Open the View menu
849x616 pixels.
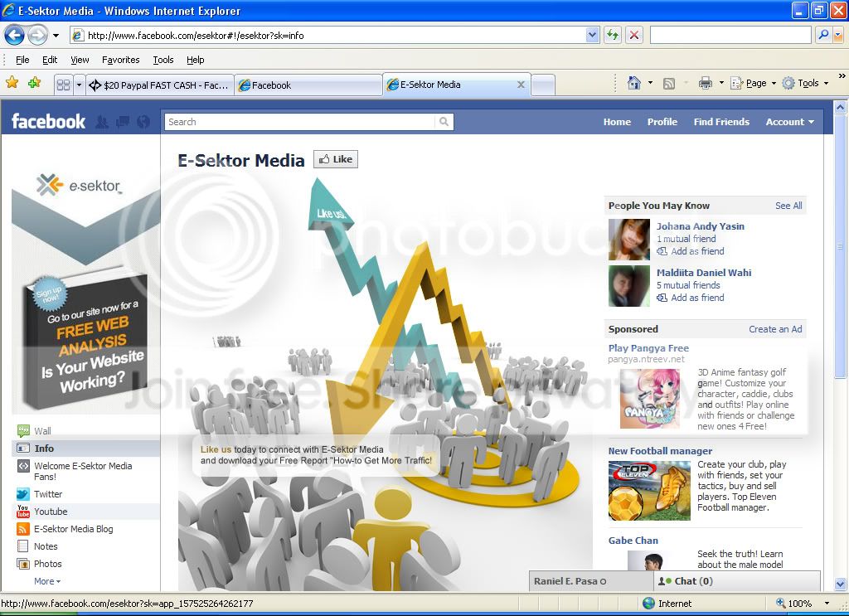pos(80,60)
